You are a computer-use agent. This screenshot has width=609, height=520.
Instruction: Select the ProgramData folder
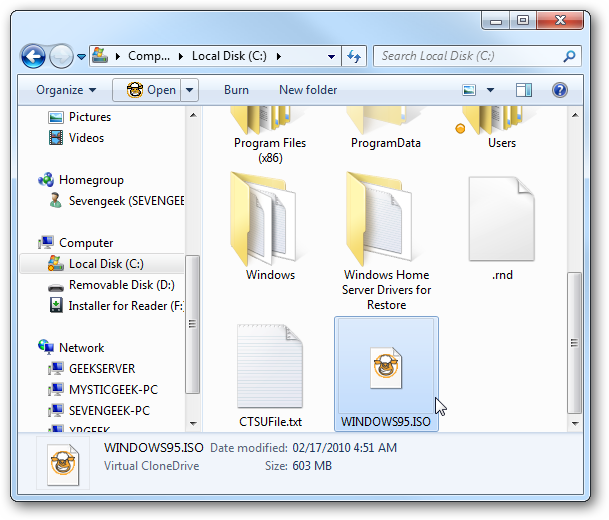point(386,129)
